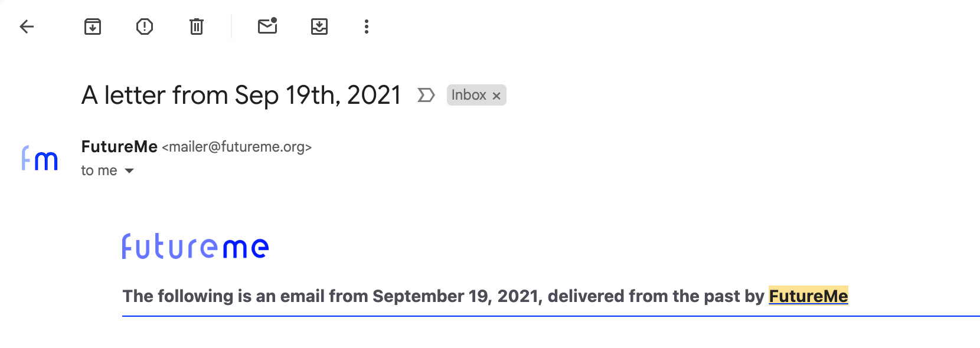Screen dimensions: 980x348
Task: Delete the email with the trash icon
Action: pos(197,27)
